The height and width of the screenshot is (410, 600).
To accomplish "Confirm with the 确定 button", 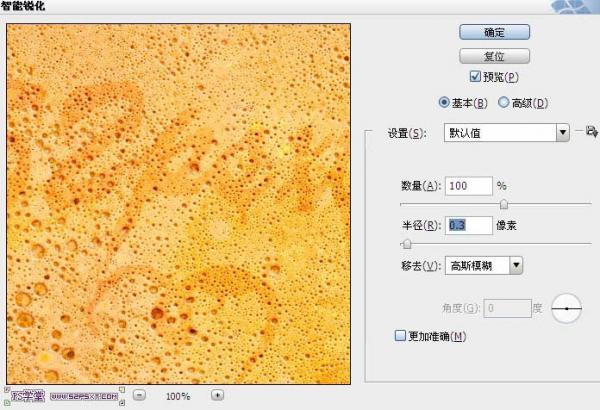I will [494, 33].
